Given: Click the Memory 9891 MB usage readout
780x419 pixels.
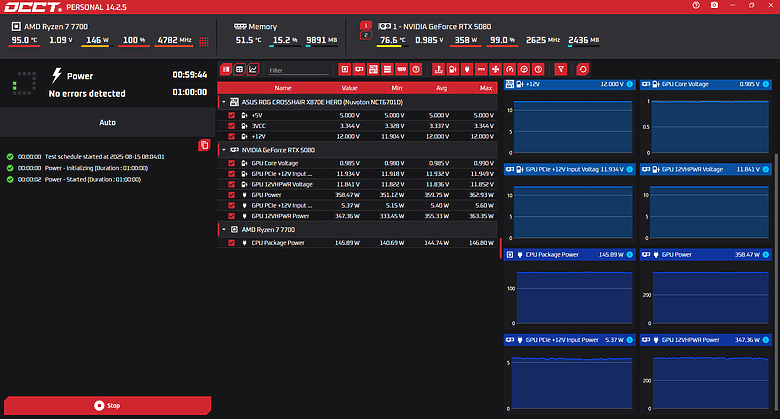Looking at the screenshot, I should pyautogui.click(x=321, y=40).
